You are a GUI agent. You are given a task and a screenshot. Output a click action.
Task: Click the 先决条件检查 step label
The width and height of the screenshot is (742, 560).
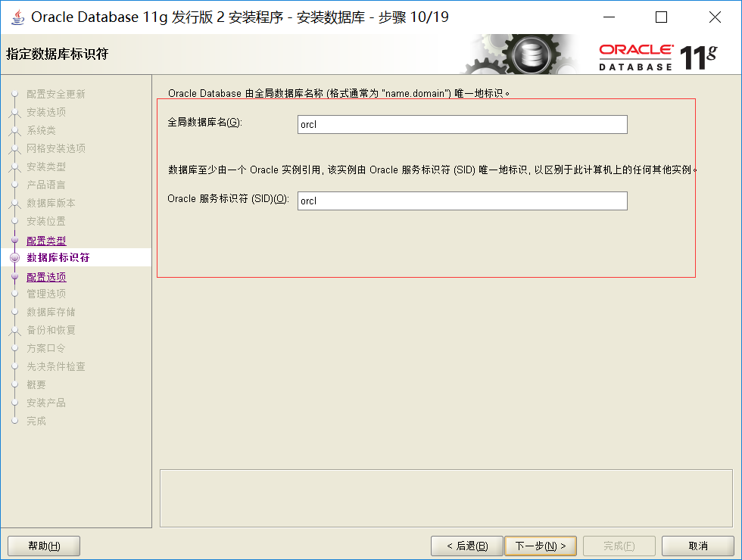56,366
